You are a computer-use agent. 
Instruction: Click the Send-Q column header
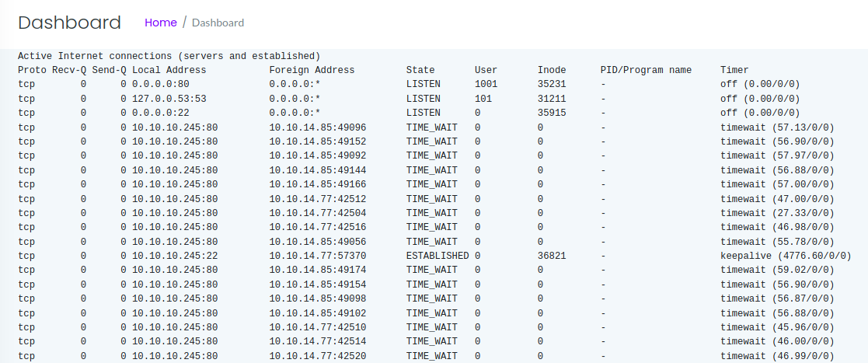tap(109, 70)
